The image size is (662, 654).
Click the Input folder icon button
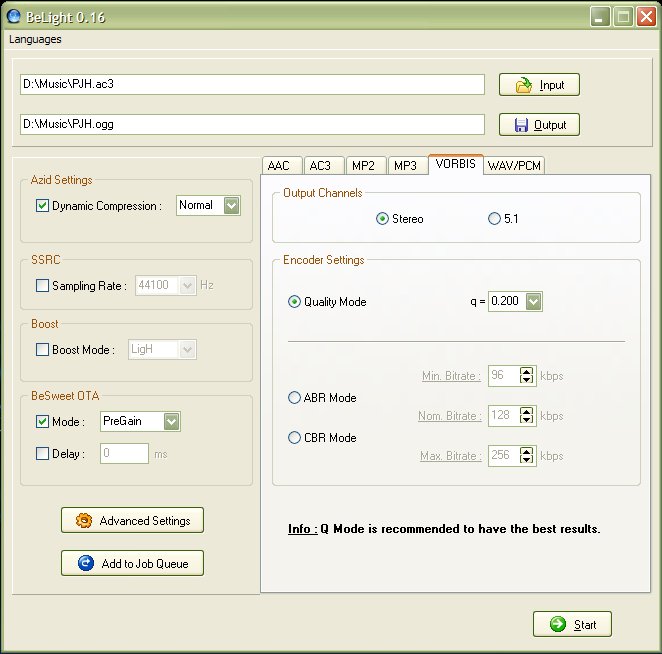(x=524, y=85)
